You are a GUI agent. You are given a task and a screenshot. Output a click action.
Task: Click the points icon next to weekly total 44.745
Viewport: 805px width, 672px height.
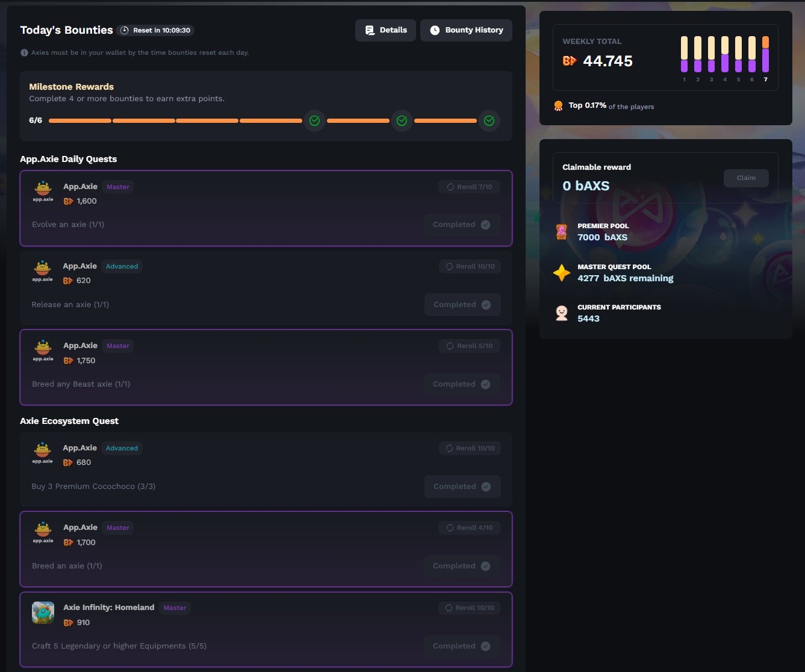tap(570, 61)
